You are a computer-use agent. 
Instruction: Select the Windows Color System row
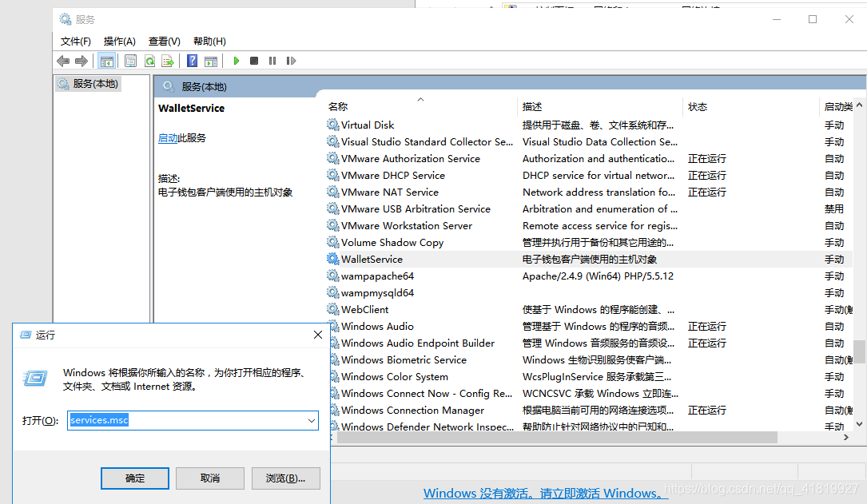tap(591, 376)
